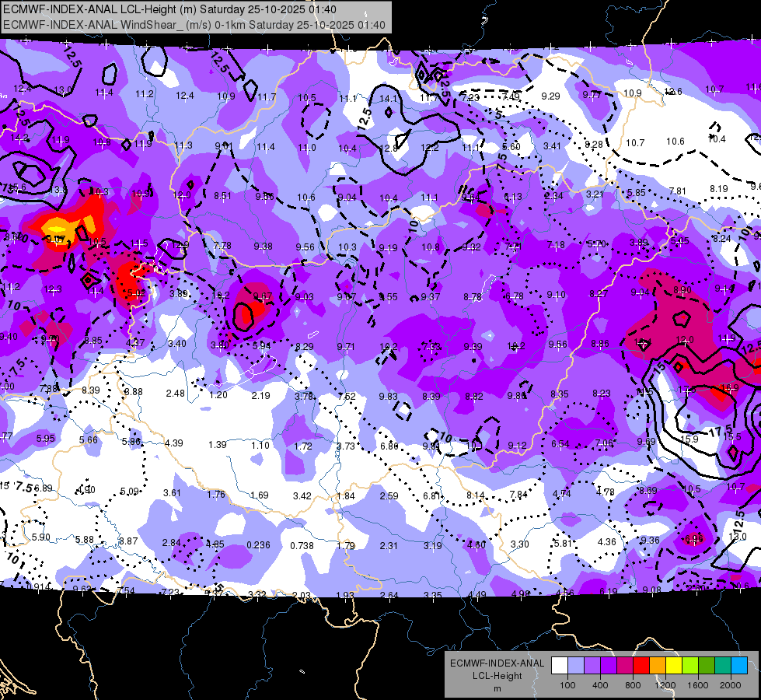Viewport: 761px width, 700px height.
Task: Click the white swatch in the legend
Action: pyautogui.click(x=559, y=666)
